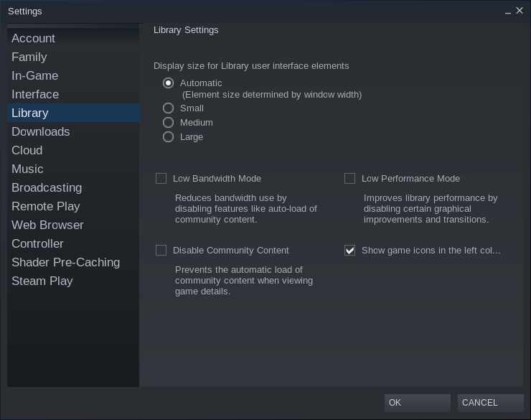Viewport: 531px width, 420px height.
Task: Switch to Controller settings
Action: click(73, 243)
